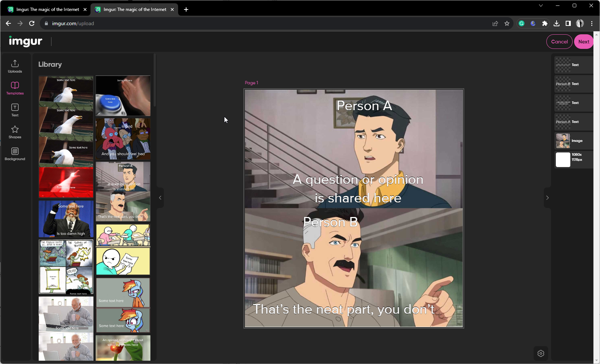Open the tab search dropdown arrow
The height and width of the screenshot is (364, 600).
pos(541,5)
